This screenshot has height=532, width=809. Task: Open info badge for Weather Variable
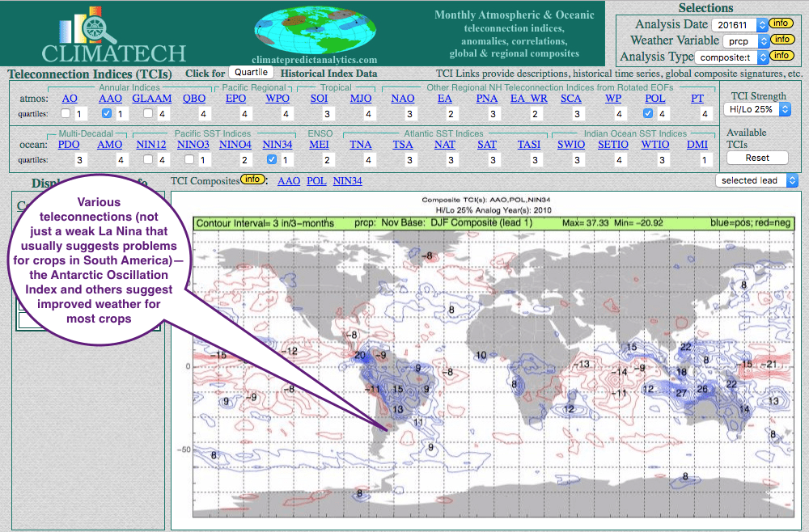[x=781, y=40]
